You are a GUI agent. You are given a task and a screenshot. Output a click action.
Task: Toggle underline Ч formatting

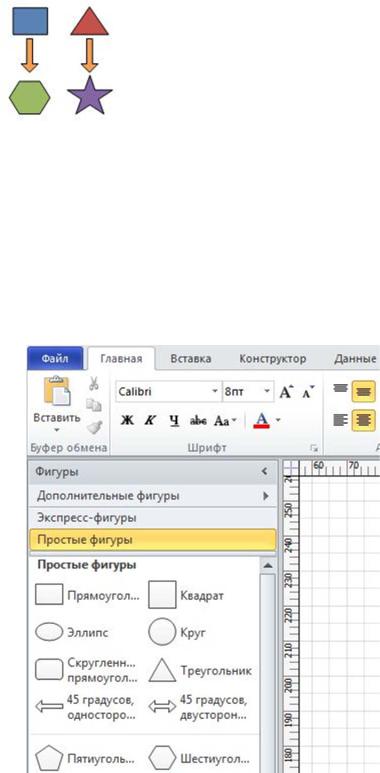coord(174,421)
